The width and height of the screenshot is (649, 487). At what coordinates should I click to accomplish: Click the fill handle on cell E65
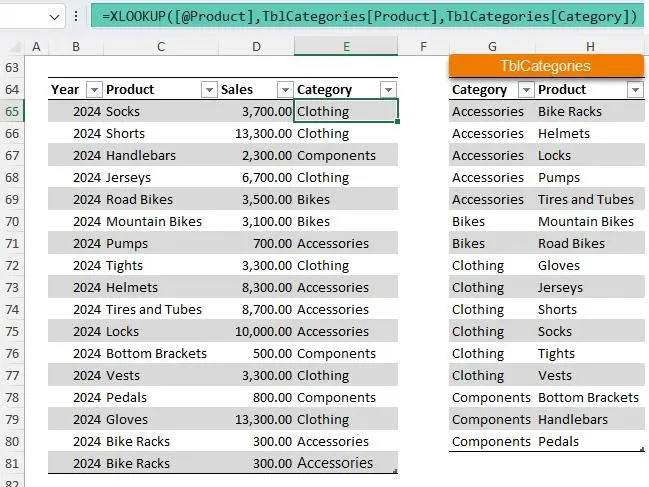coord(397,122)
